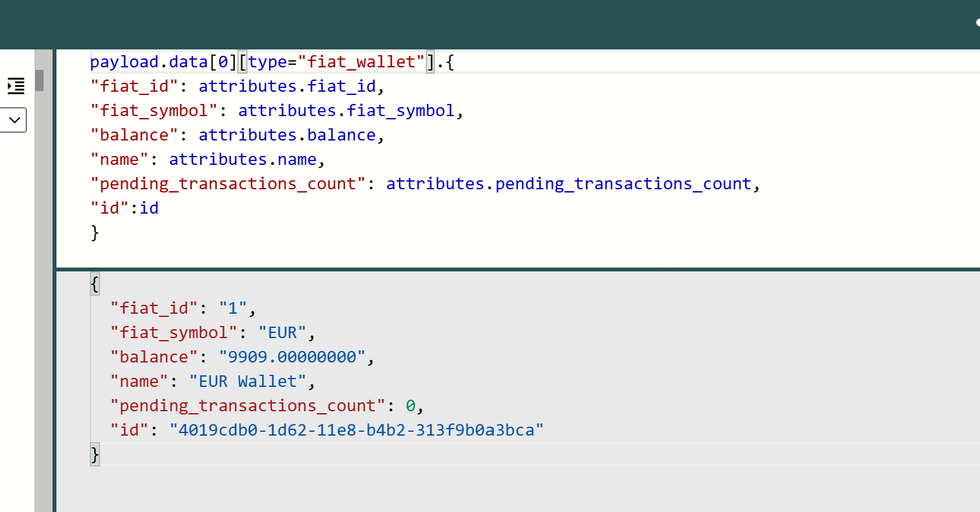Viewport: 980px width, 512px height.
Task: Click the "balance" key in the result pane
Action: (154, 357)
